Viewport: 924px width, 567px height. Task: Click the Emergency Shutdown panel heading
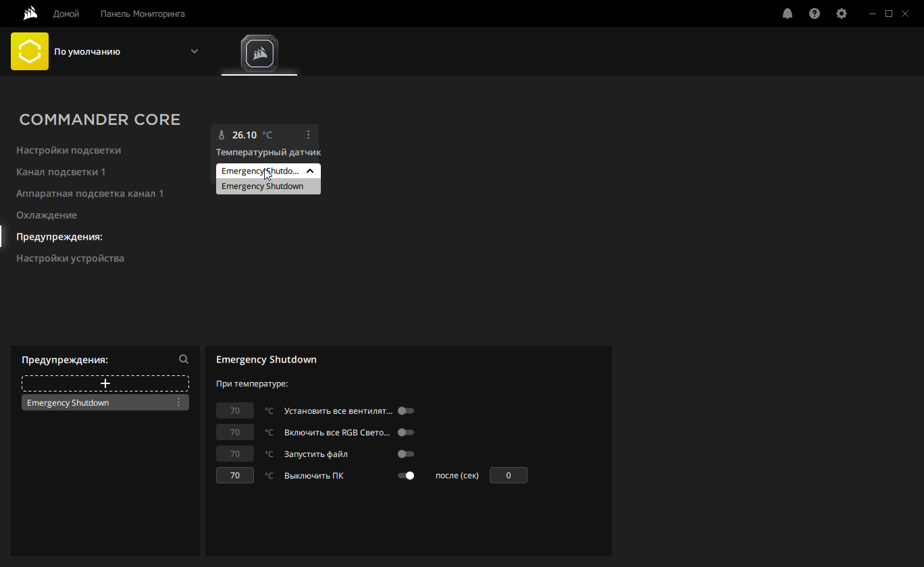[x=266, y=360]
